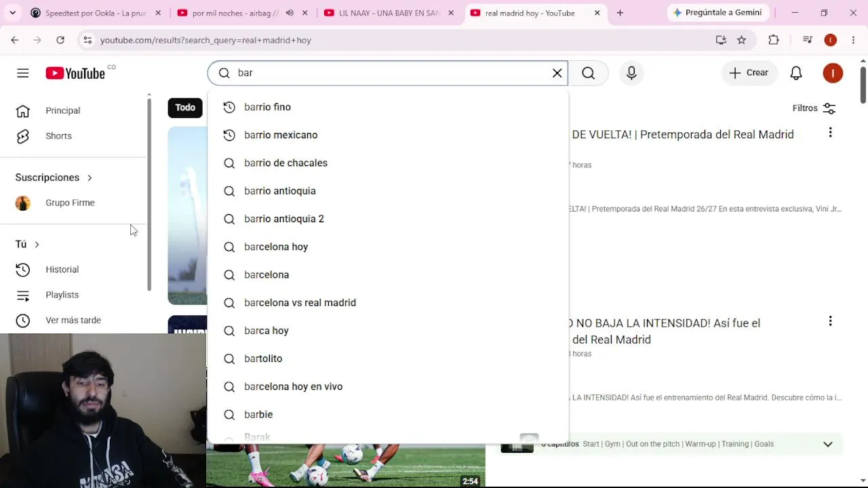Select the 'barbie' suggestion
This screenshot has width=868, height=488.
tap(388, 414)
